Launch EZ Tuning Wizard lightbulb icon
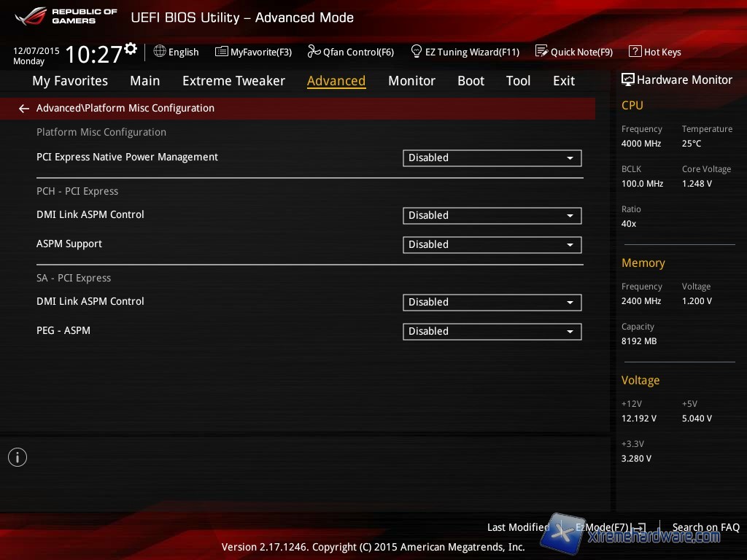Screen dimensions: 747x560 (417, 52)
